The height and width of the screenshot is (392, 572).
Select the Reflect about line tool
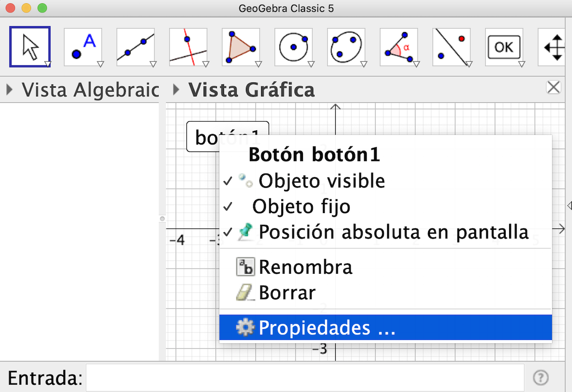(452, 47)
